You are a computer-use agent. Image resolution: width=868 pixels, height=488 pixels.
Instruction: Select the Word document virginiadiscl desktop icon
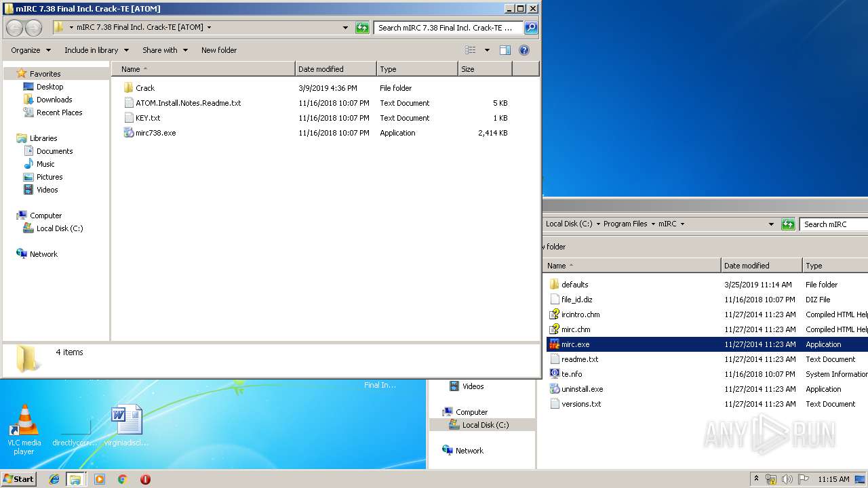[x=127, y=426]
